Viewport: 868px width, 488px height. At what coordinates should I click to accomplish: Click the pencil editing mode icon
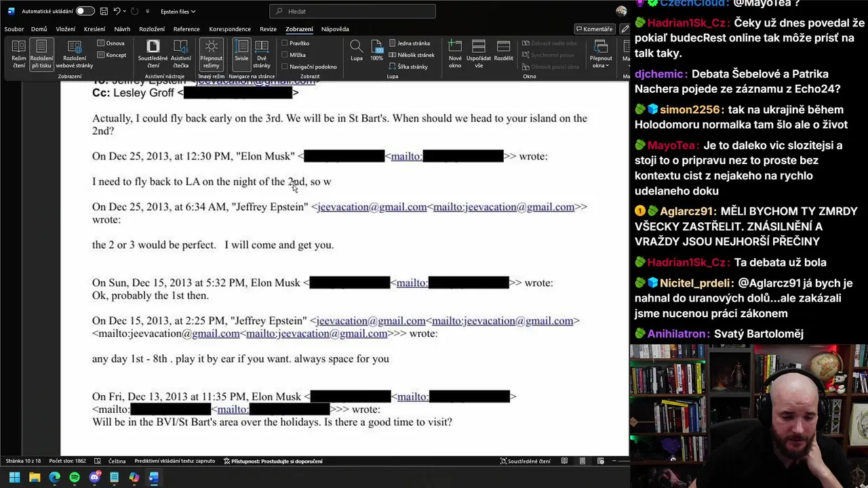coord(625,29)
